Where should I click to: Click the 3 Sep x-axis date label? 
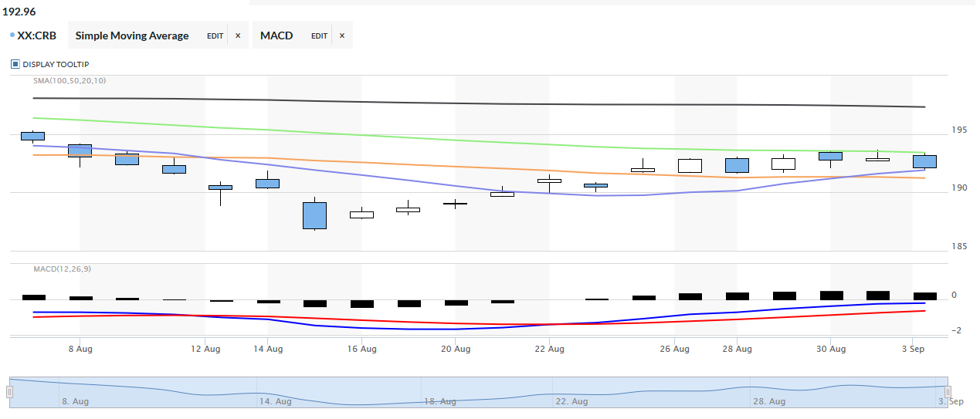pyautogui.click(x=913, y=350)
